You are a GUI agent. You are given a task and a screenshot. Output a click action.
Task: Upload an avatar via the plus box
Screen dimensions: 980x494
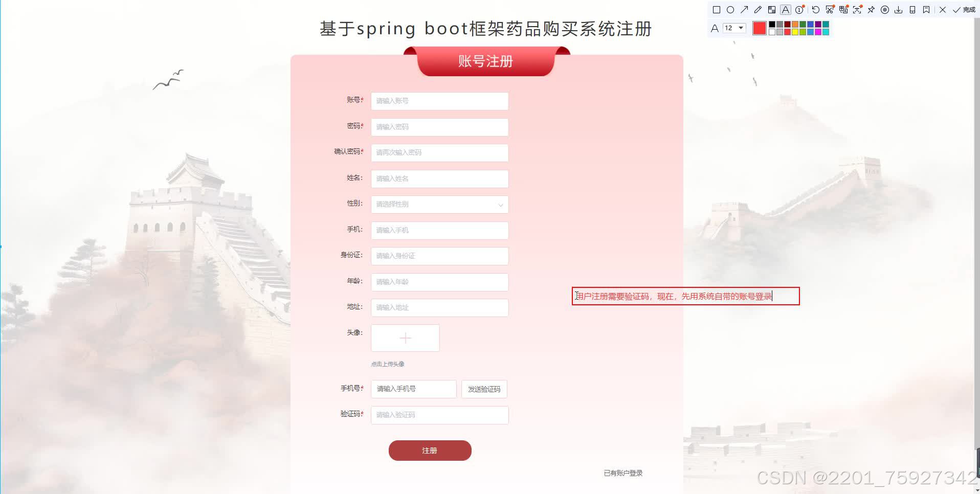[x=405, y=338]
